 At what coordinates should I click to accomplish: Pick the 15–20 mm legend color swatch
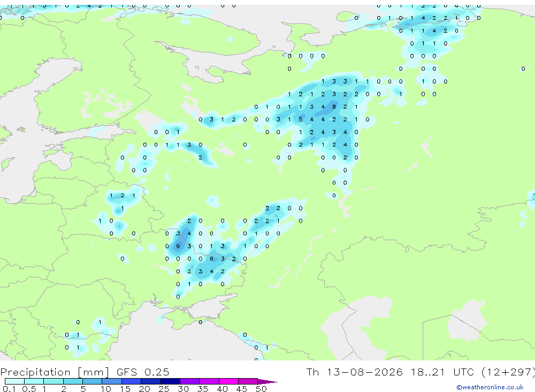click(132, 381)
